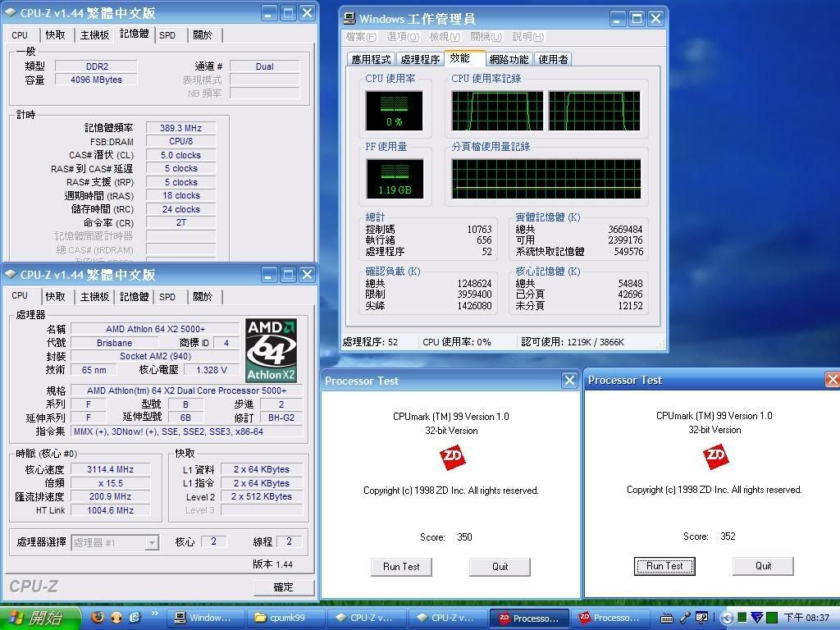This screenshot has height=630, width=840.
Task: Open the 選項(O) menu in Task Manager
Action: pyautogui.click(x=403, y=36)
